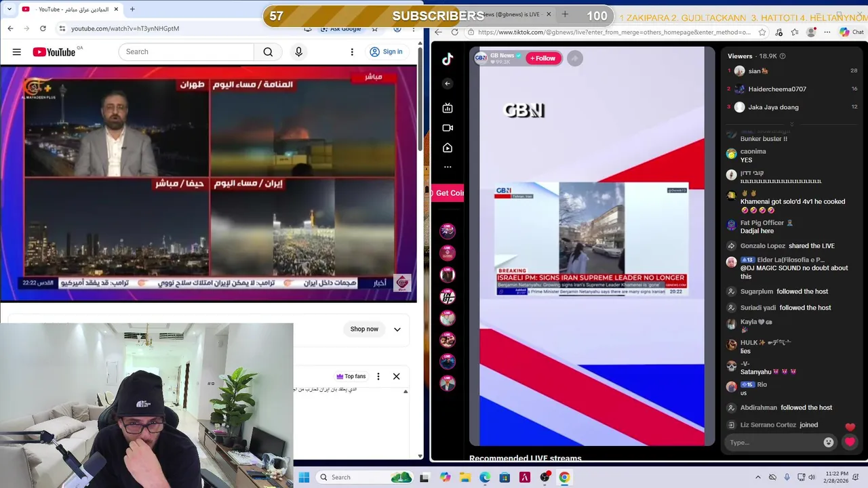Click commenter caonima name
This screenshot has width=868, height=488.
click(753, 152)
